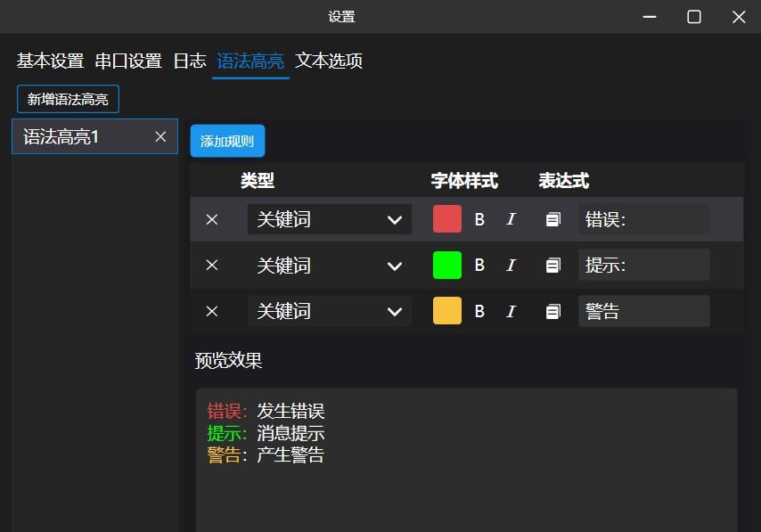Open the expression type icon beside 警告

[x=552, y=311]
